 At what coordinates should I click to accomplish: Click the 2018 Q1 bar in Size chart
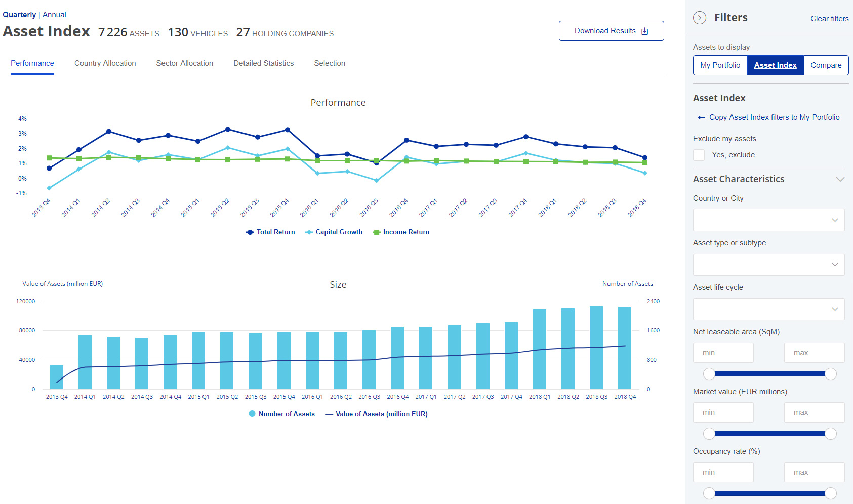tap(540, 349)
